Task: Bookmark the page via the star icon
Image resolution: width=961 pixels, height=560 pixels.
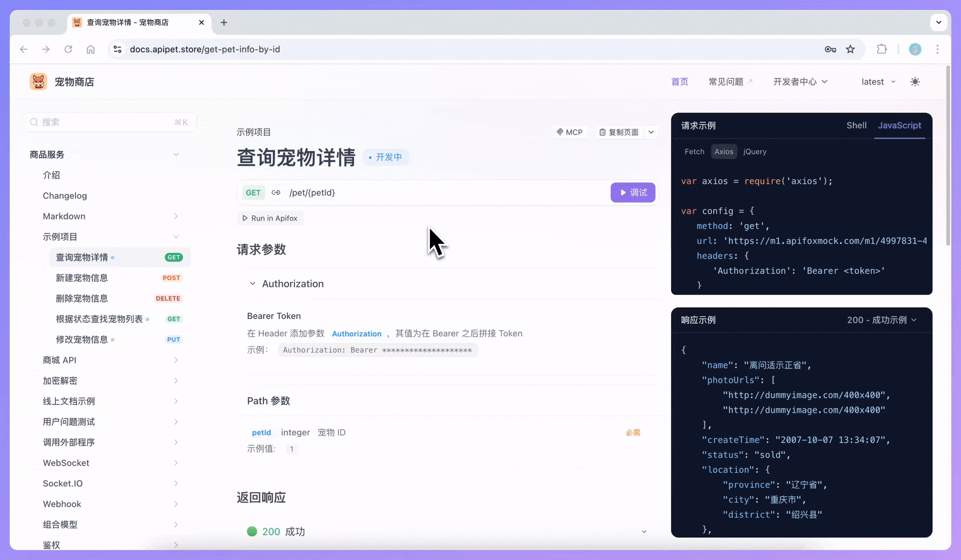Action: (x=850, y=49)
